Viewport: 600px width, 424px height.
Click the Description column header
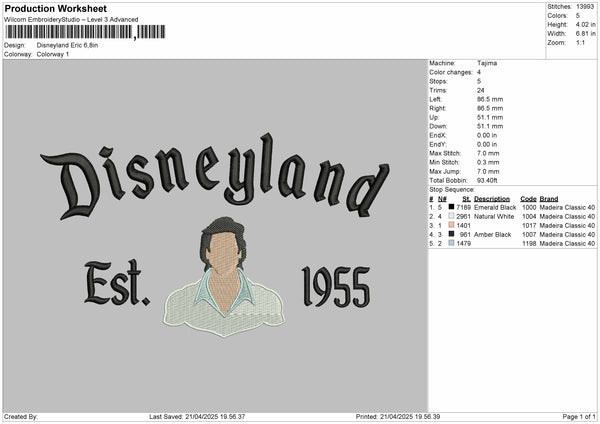tap(492, 199)
